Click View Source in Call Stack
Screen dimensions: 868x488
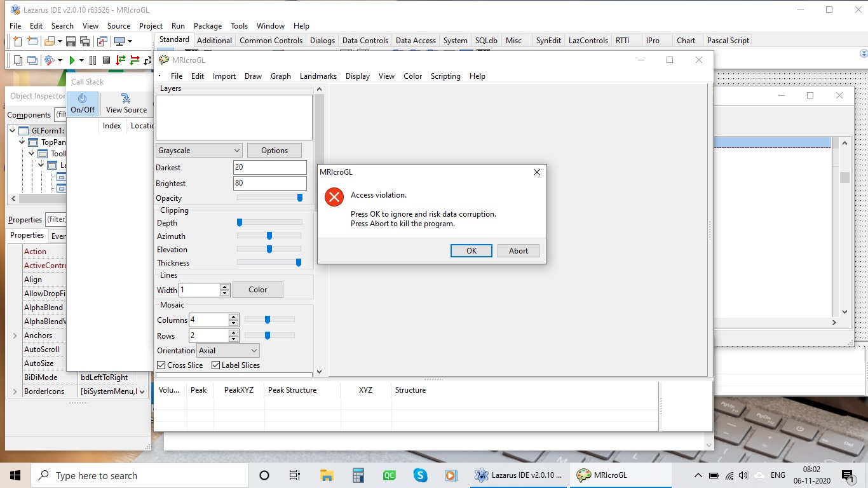coord(126,104)
